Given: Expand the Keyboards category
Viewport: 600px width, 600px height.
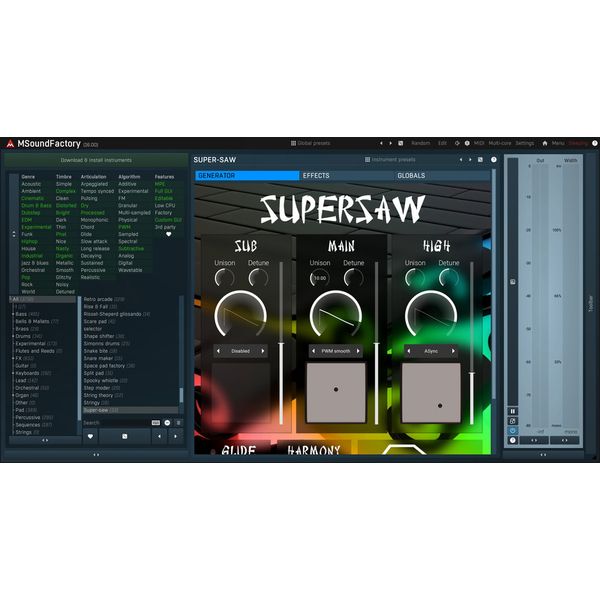Looking at the screenshot, I should (x=13, y=373).
